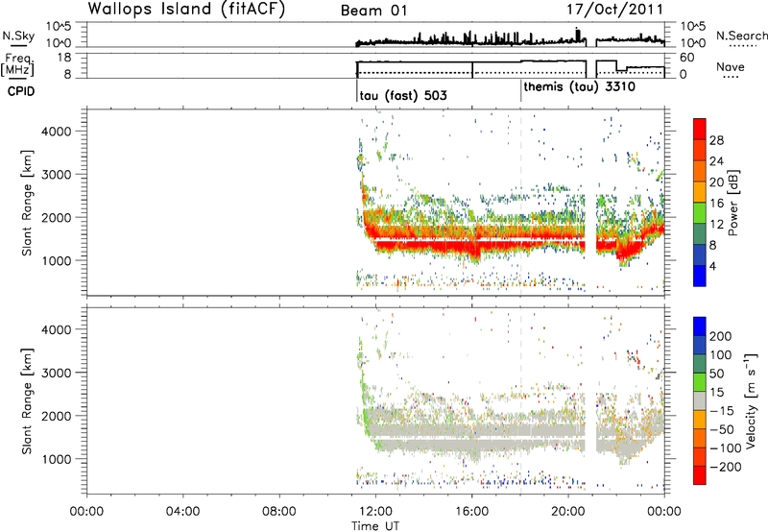Click the 'Nave' legend label
This screenshot has width=768, height=532.
click(731, 67)
